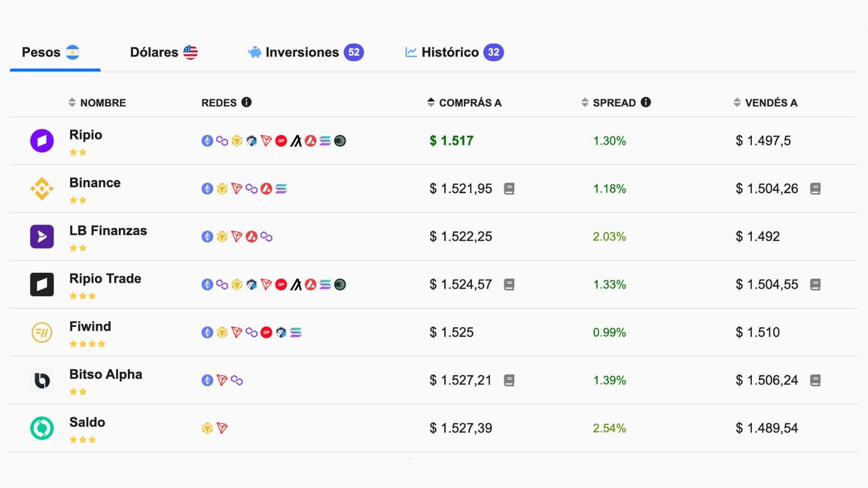Image resolution: width=868 pixels, height=488 pixels.
Task: Click order book icon beside Bitso Alpha sell price
Action: tap(815, 381)
